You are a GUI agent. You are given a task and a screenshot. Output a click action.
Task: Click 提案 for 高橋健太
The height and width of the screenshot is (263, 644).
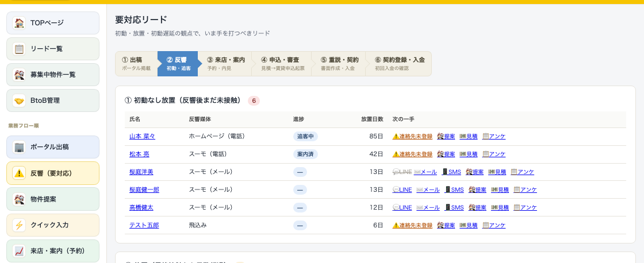(x=477, y=208)
